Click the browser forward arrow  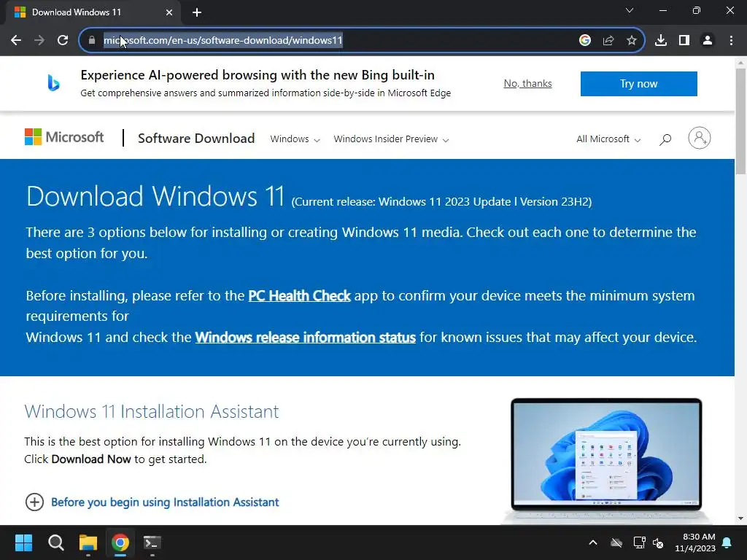pyautogui.click(x=39, y=41)
